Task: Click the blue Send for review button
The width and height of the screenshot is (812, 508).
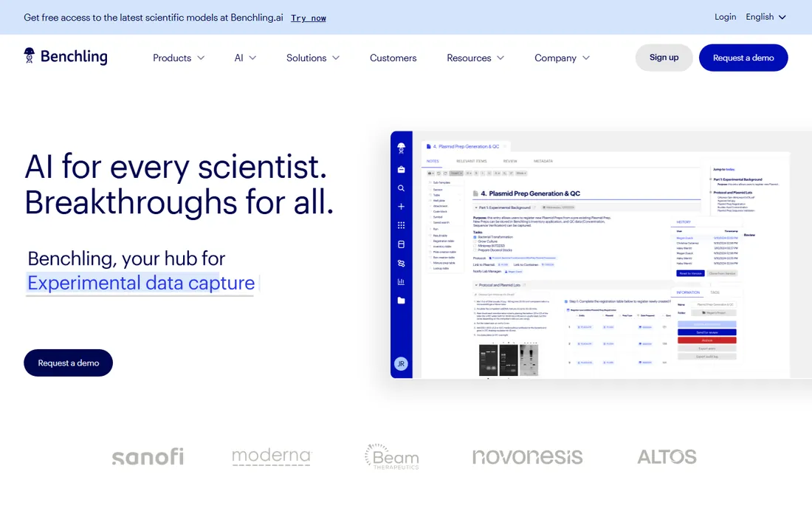Action: [x=707, y=332]
